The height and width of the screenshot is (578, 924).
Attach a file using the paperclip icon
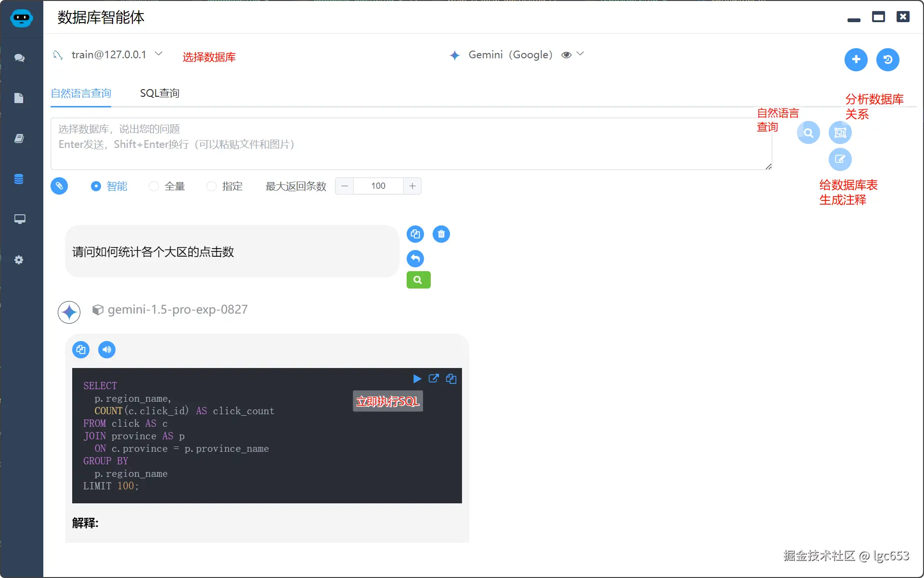[59, 186]
